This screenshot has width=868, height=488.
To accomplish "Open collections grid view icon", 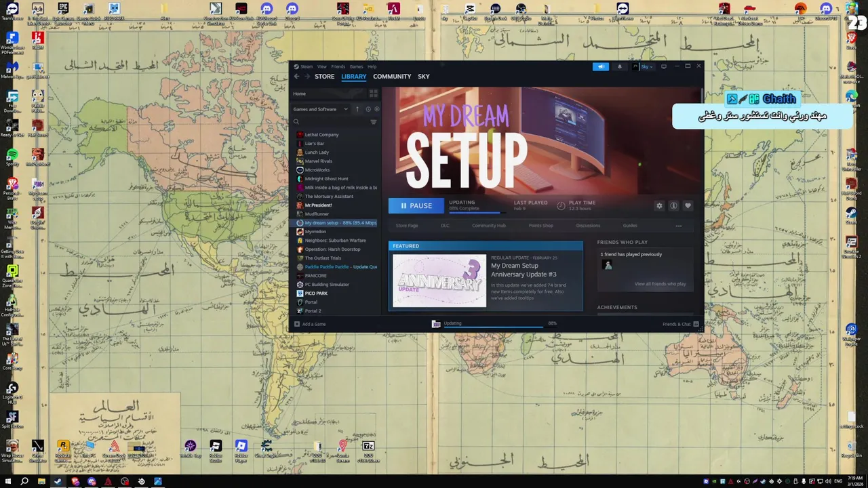I will [373, 94].
